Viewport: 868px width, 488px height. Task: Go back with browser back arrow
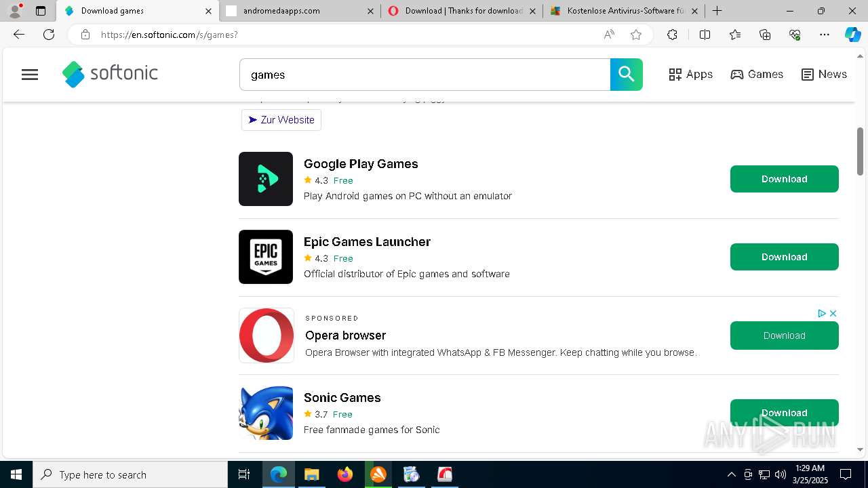[19, 35]
